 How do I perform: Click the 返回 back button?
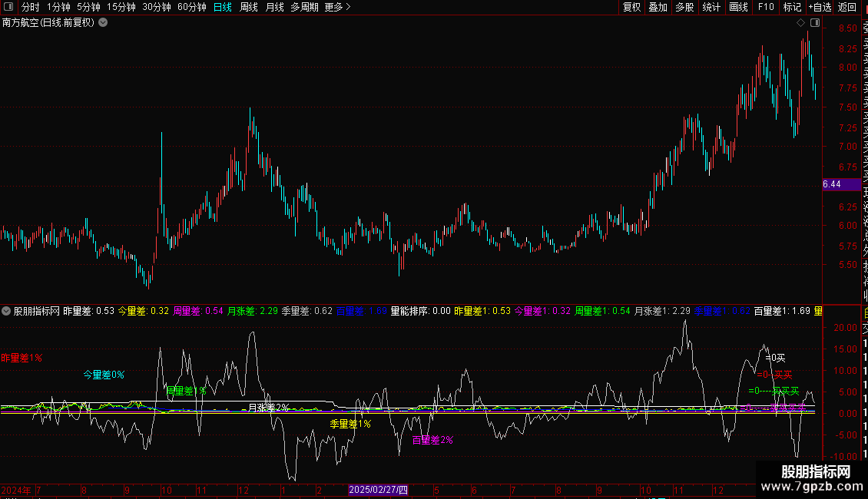point(847,7)
